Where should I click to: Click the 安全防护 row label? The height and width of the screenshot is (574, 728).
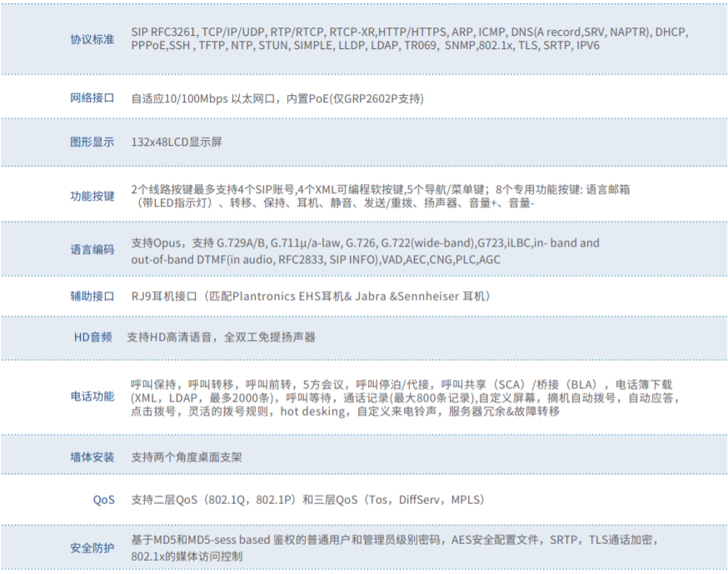tap(92, 547)
